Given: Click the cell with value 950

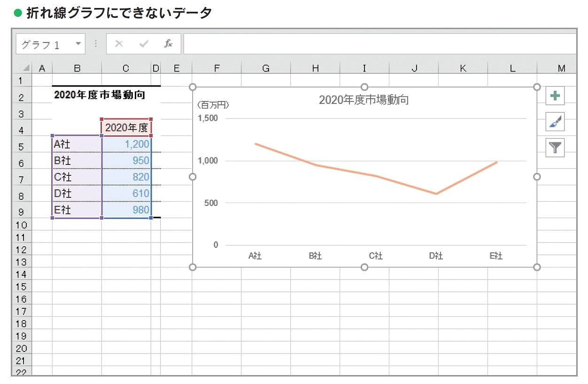Looking at the screenshot, I should click(x=126, y=160).
